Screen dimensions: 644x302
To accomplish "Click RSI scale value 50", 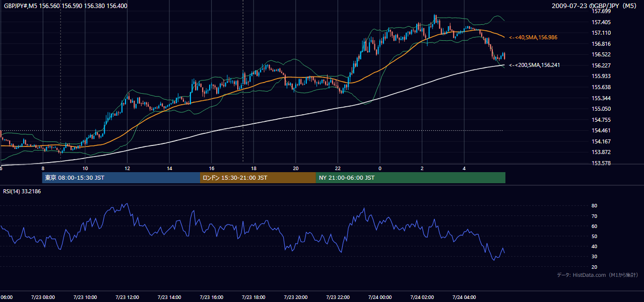I will click(x=595, y=236).
